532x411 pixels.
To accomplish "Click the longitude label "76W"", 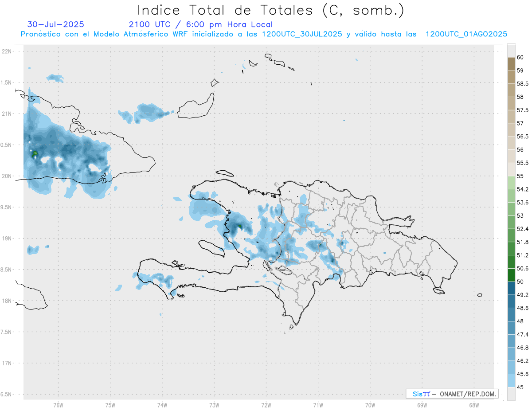I will click(x=58, y=405).
